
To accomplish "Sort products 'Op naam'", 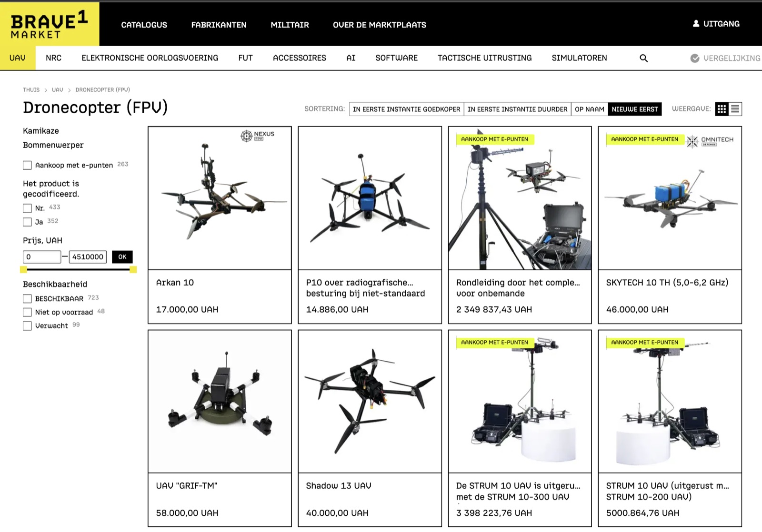I will 589,109.
